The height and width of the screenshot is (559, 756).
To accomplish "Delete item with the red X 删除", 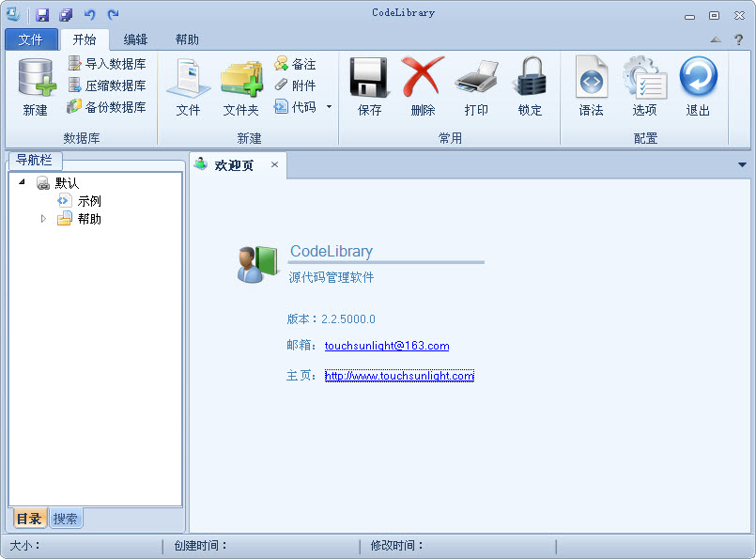I will [x=423, y=86].
